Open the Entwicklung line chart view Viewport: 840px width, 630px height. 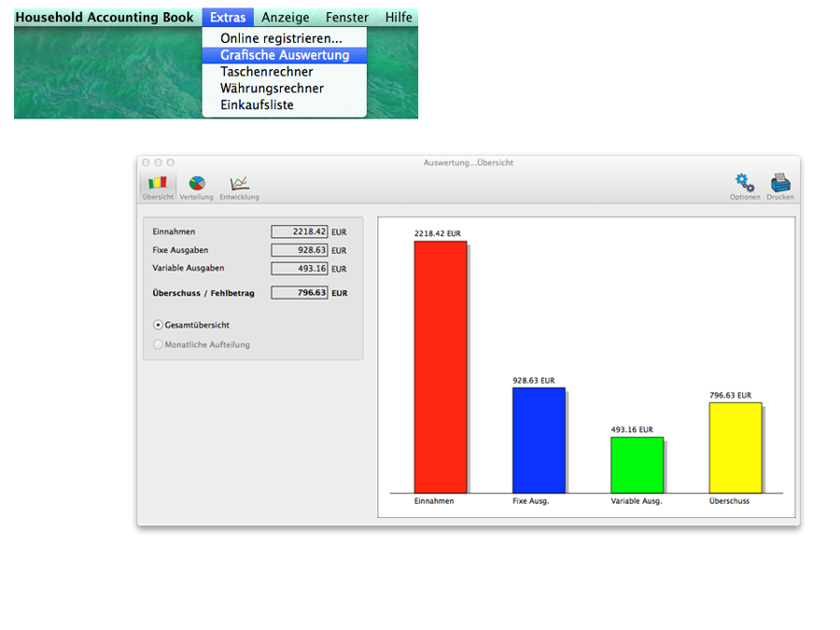point(239,187)
